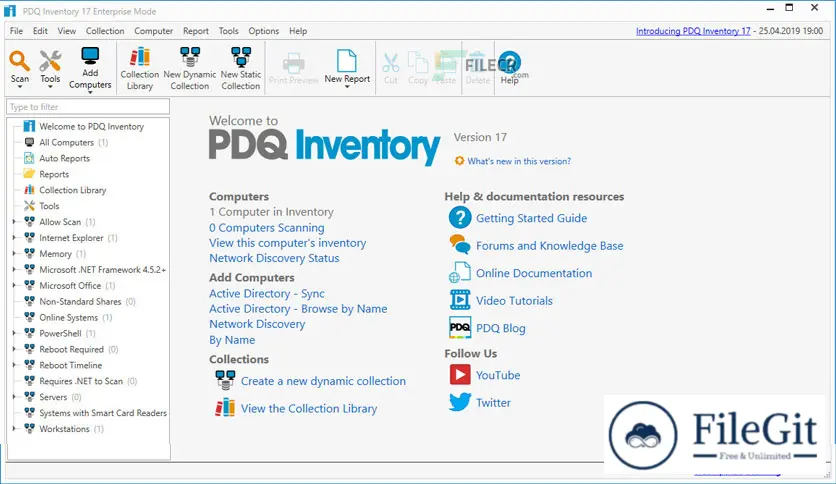This screenshot has width=836, height=484.
Task: Click the dynamic collection icon under Collections
Action: [225, 380]
